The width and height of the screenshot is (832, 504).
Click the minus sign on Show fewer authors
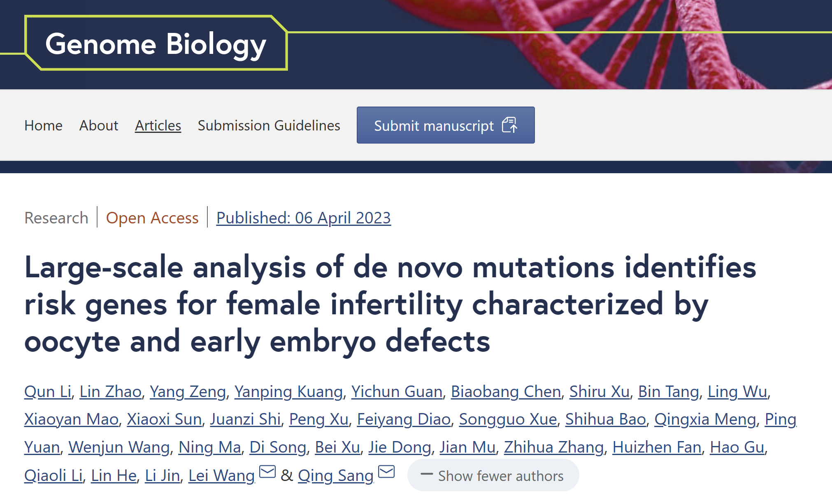coord(427,475)
